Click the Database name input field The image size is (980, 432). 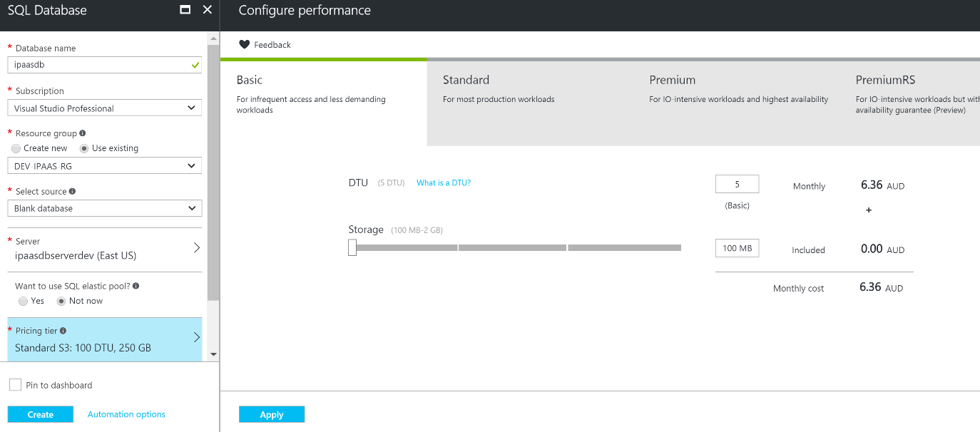coord(105,65)
